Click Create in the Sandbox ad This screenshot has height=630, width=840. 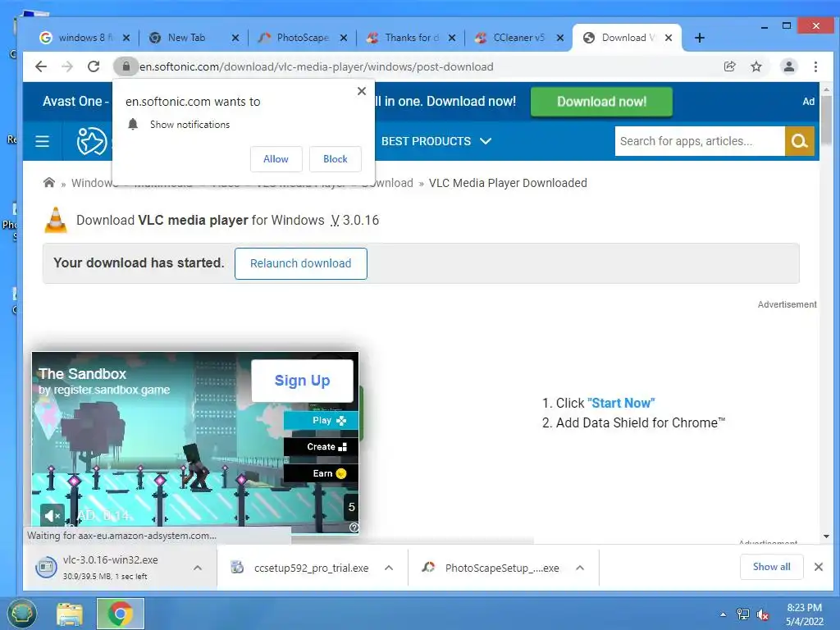(322, 447)
